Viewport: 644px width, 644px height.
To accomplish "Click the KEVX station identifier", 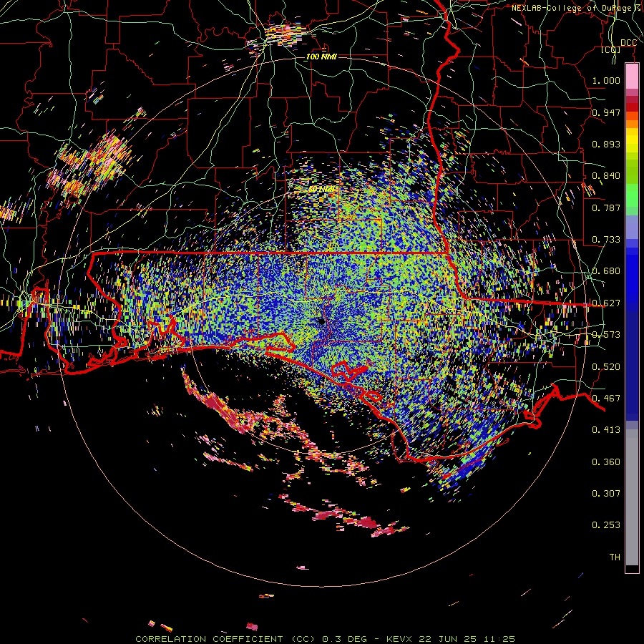I will tap(401, 639).
